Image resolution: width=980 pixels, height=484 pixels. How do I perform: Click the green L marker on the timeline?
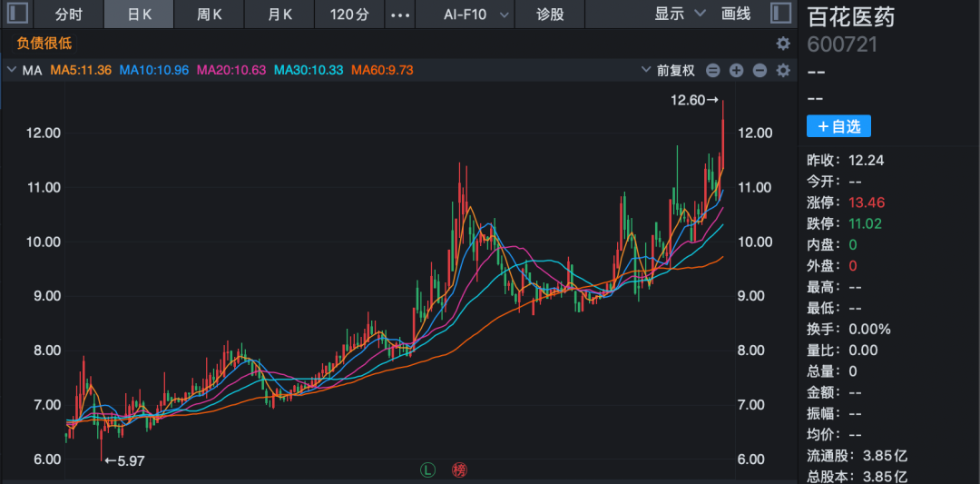428,469
